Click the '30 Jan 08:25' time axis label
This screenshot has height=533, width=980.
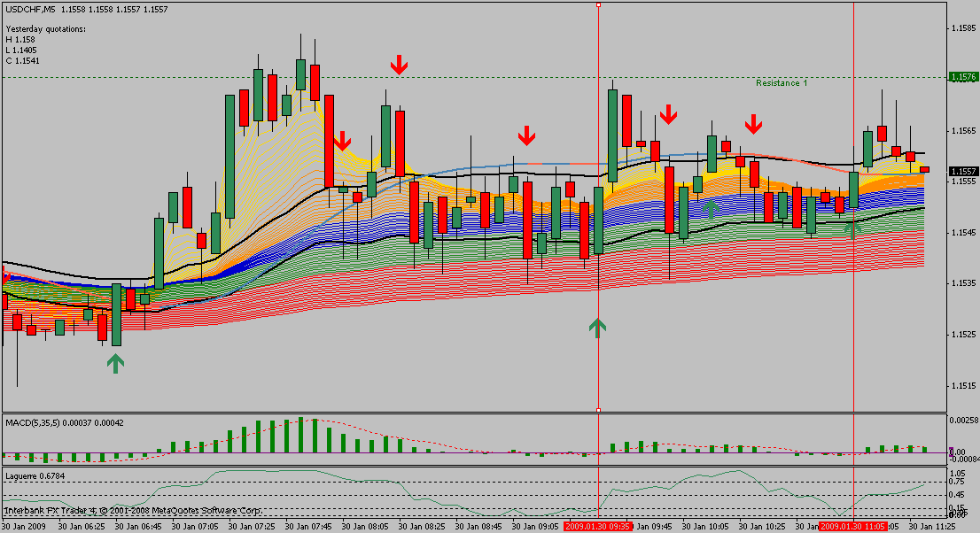click(422, 527)
